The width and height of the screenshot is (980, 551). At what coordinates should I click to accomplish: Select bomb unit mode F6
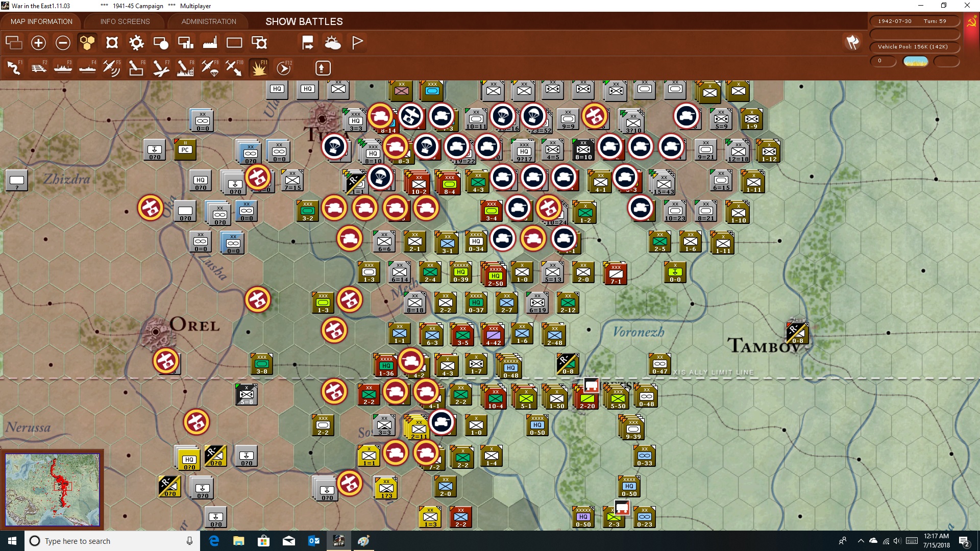coord(136,68)
